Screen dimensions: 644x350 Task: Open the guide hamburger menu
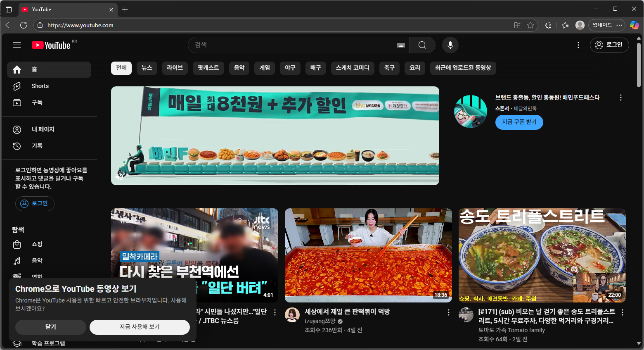pos(17,45)
